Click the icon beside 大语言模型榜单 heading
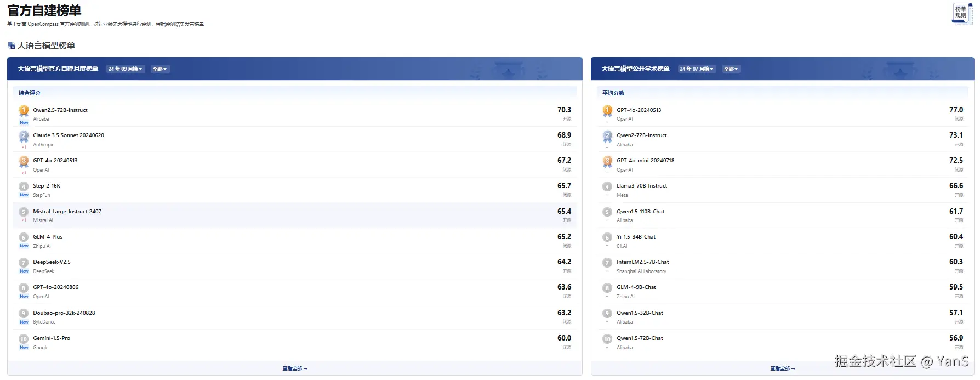The image size is (980, 380). coord(12,46)
